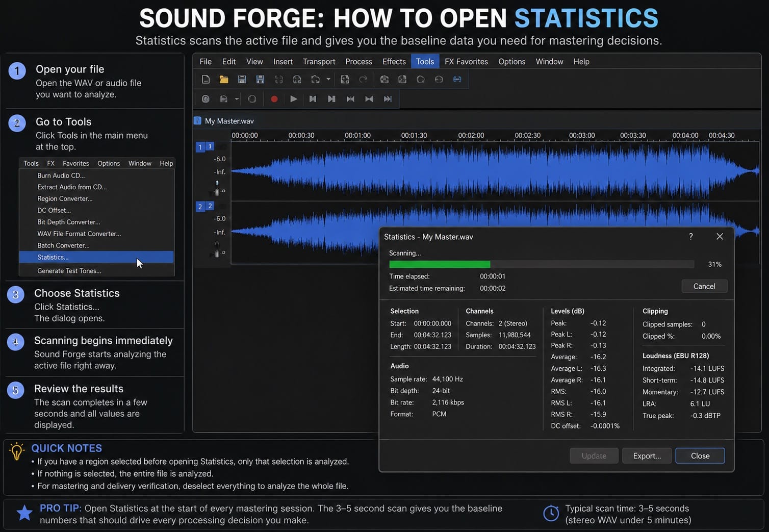Click the 31% progress percentage
Image resolution: width=769 pixels, height=532 pixels.
(714, 264)
